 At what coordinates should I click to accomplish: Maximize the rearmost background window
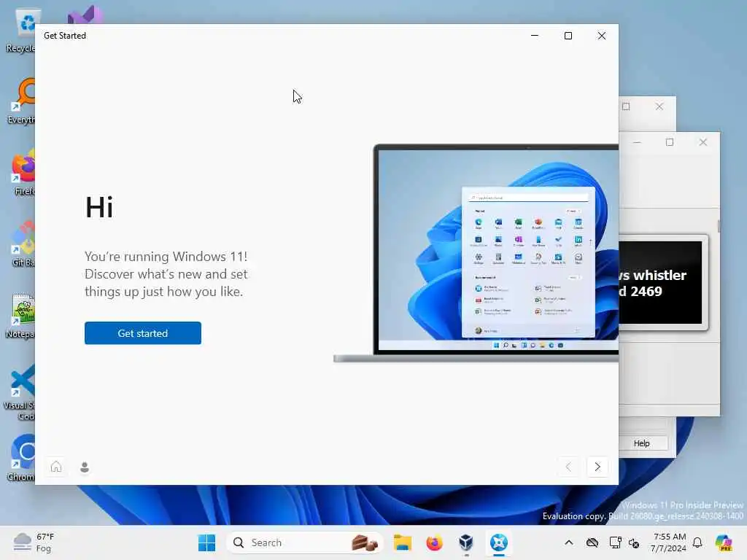(x=626, y=106)
